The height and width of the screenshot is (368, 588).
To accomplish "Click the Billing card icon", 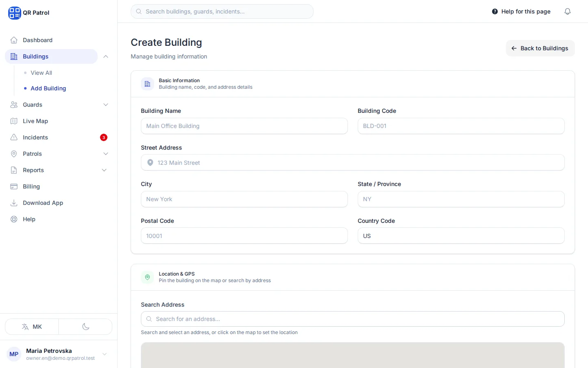I will tap(14, 186).
